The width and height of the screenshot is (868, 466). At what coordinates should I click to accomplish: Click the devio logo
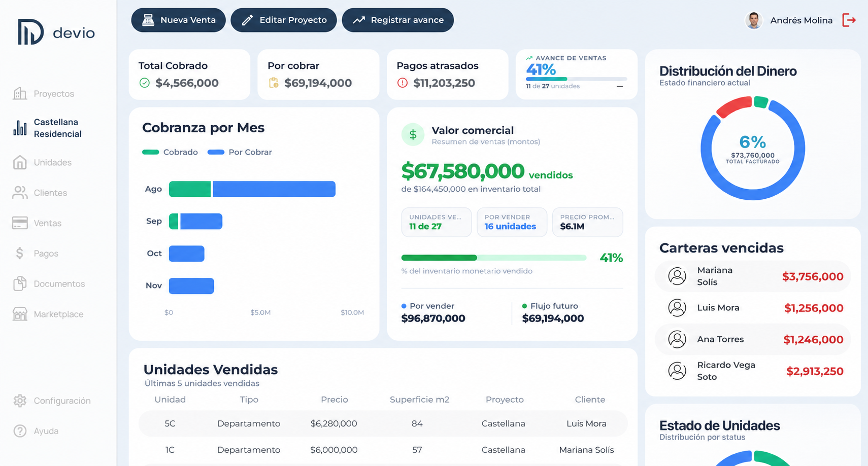point(56,32)
